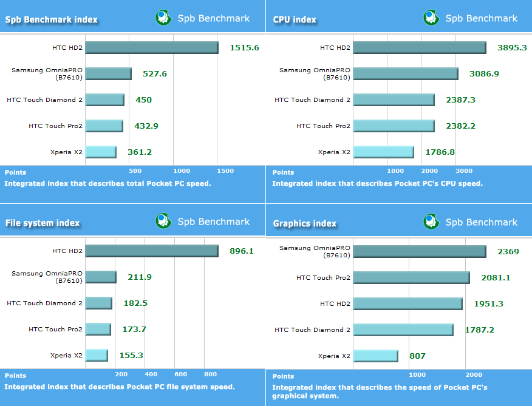The width and height of the screenshot is (532, 406).
Task: Click the 3895.3 CPU score
Action: (x=512, y=48)
